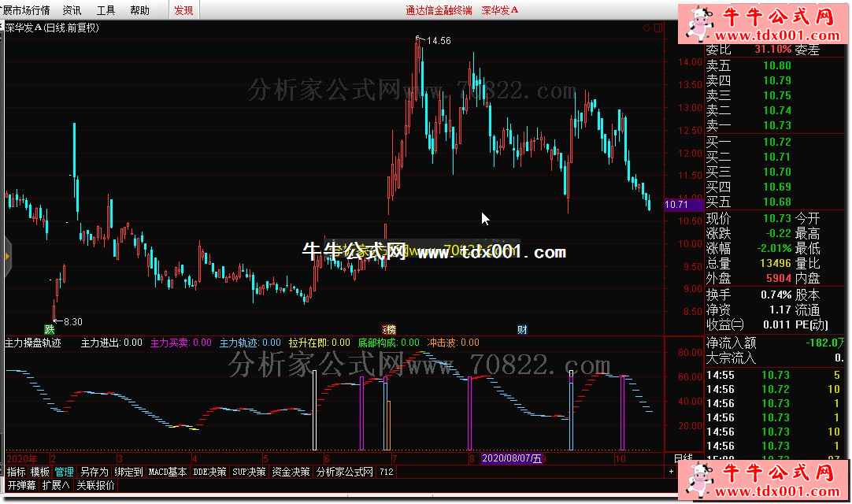Click the plus button at the tab bar end
Viewport: 852px width, 504px height.
point(671,472)
